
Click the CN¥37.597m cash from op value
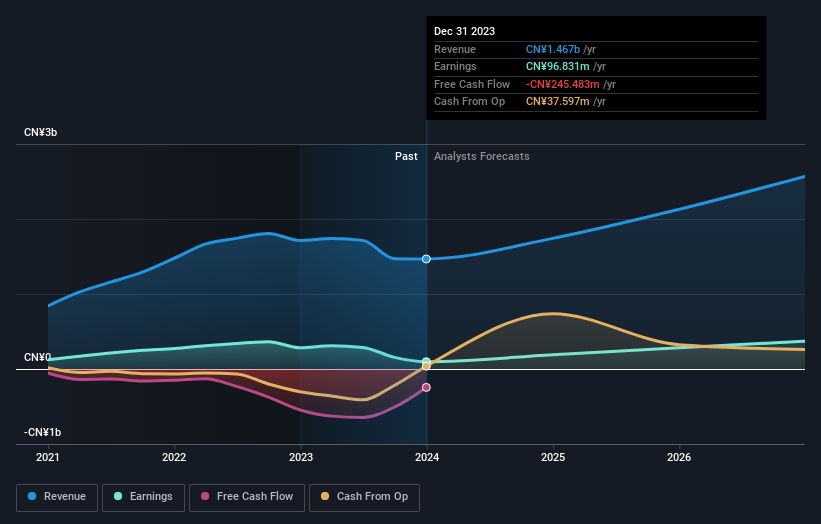(558, 102)
